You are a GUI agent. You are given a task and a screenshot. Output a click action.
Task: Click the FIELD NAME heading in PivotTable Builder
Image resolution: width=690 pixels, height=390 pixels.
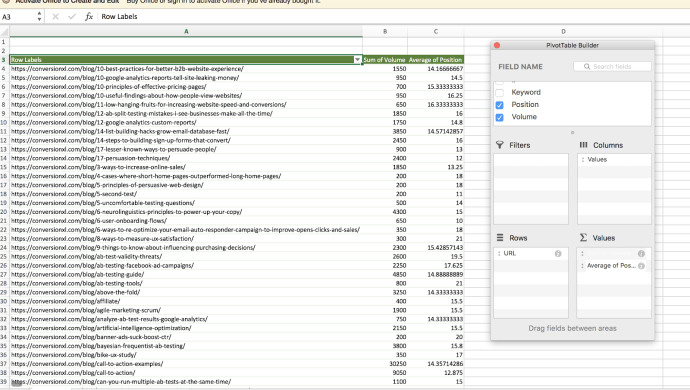tap(520, 66)
